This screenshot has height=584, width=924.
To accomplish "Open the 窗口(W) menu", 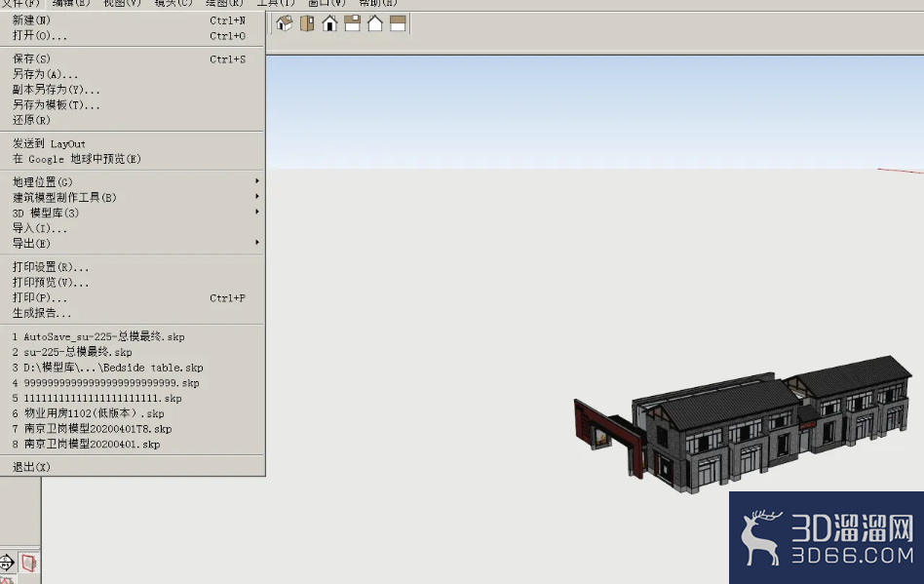I will (327, 3).
